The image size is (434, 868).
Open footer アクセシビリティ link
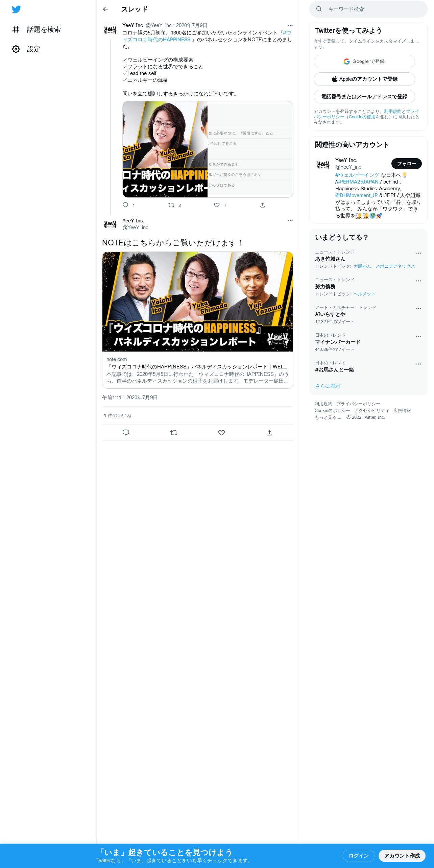pos(372,411)
